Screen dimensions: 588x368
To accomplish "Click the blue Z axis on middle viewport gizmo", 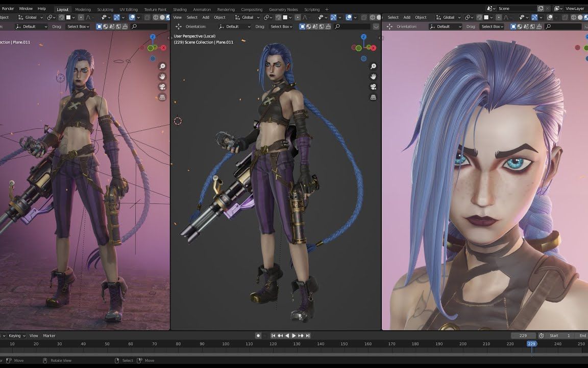I will pos(363,37).
